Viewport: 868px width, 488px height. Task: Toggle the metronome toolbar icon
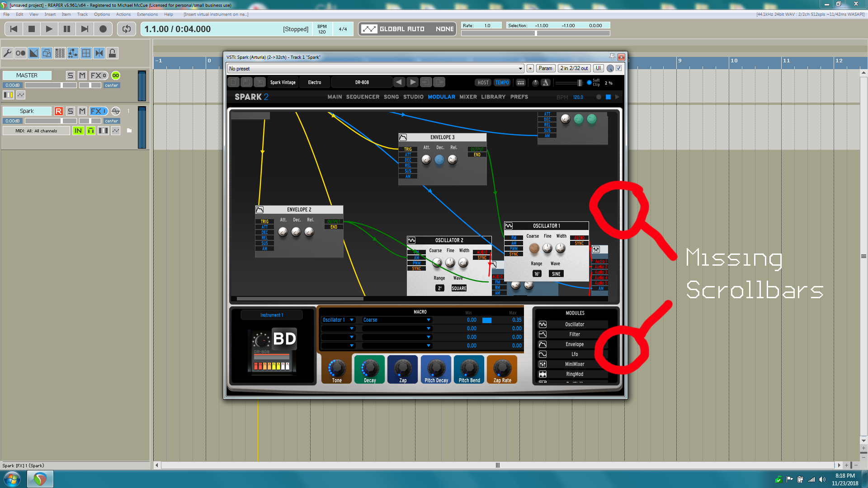pos(20,53)
